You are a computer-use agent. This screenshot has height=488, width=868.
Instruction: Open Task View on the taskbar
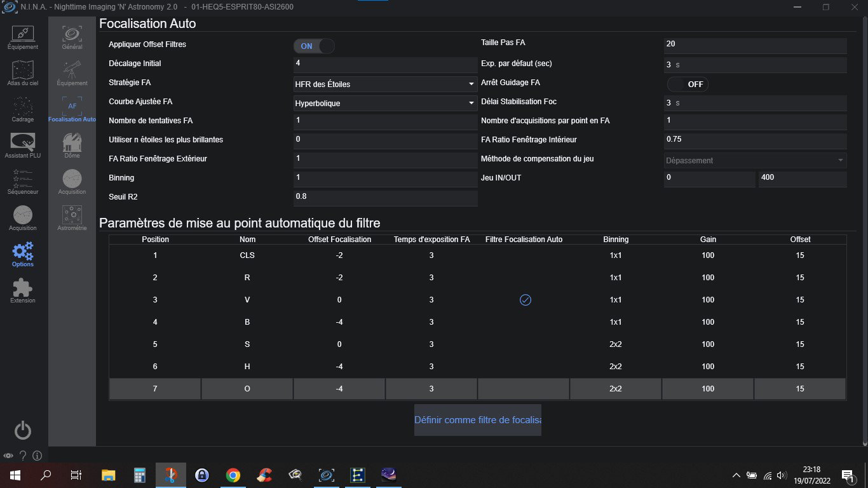click(76, 475)
